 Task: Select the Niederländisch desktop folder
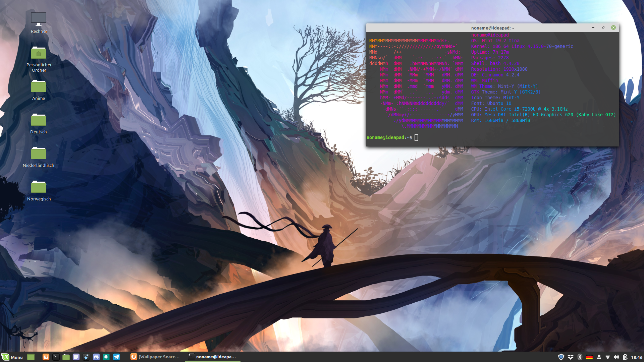(39, 157)
